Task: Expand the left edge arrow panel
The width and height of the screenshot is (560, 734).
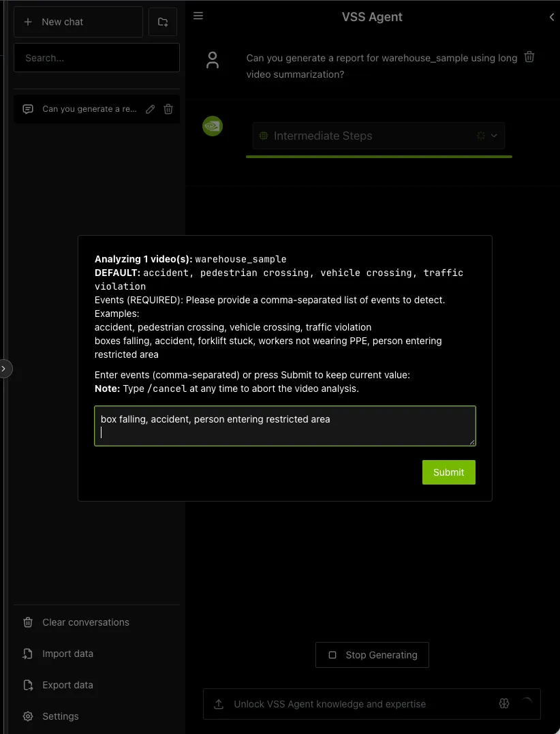Action: tap(4, 369)
